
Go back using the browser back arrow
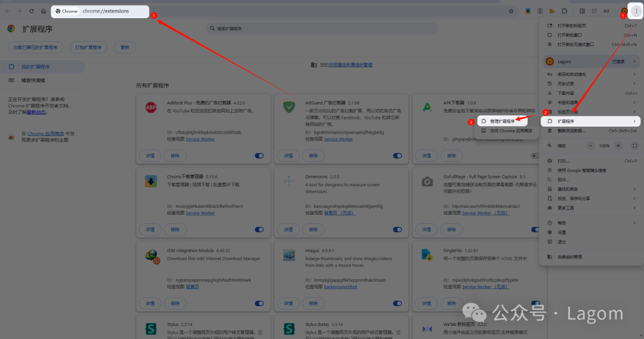pos(7,11)
